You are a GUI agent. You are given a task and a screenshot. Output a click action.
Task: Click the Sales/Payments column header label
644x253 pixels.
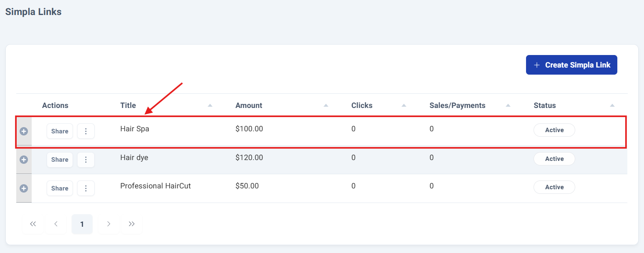click(457, 105)
